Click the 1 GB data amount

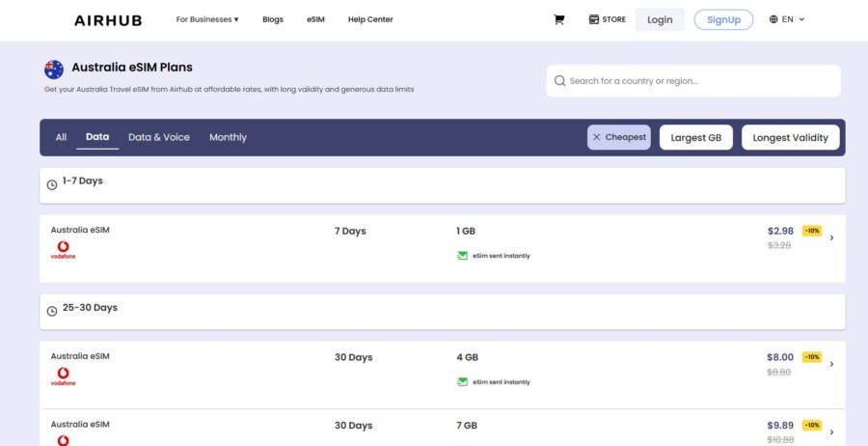point(466,231)
